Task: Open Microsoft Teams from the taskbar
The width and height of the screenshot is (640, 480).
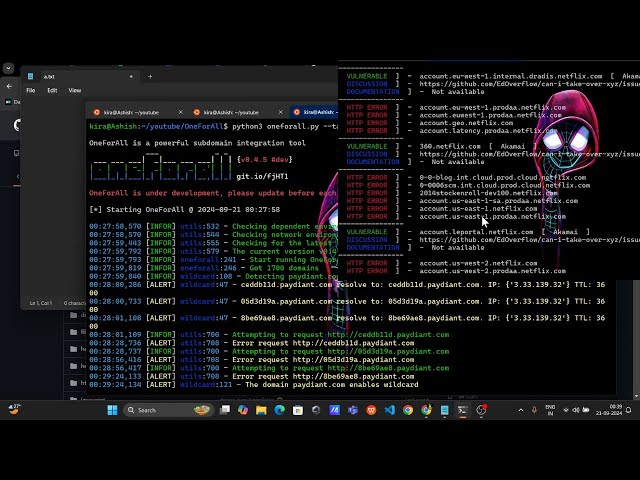Action: (353, 410)
